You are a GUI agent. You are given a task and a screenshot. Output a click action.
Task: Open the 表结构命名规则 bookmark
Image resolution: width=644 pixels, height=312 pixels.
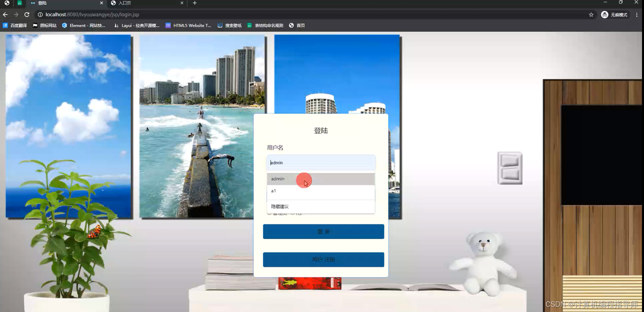click(x=265, y=25)
